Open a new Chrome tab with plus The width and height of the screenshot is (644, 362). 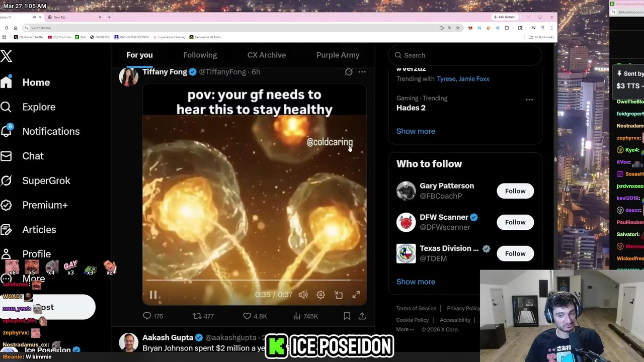tap(109, 17)
